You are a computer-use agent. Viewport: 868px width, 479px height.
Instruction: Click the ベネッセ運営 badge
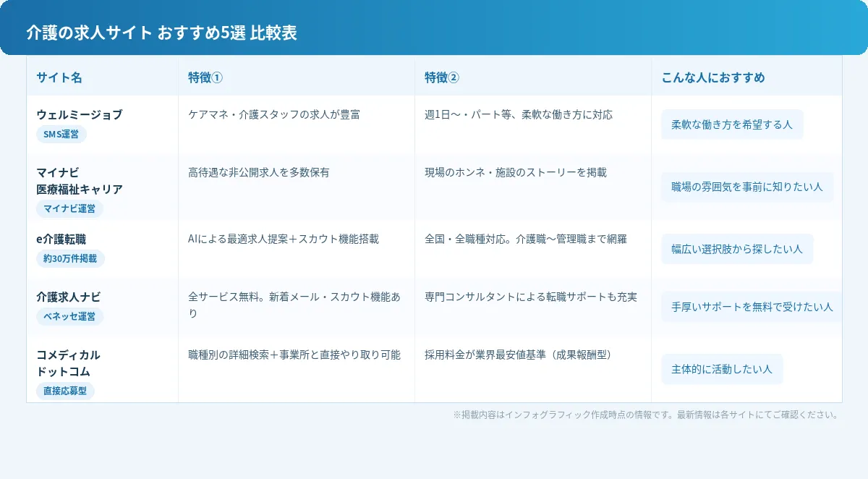[x=70, y=316]
